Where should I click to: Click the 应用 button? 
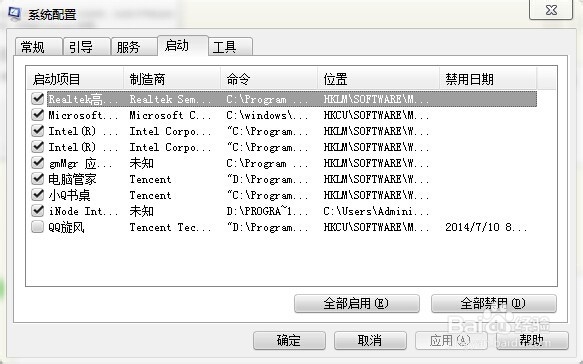[x=451, y=340]
